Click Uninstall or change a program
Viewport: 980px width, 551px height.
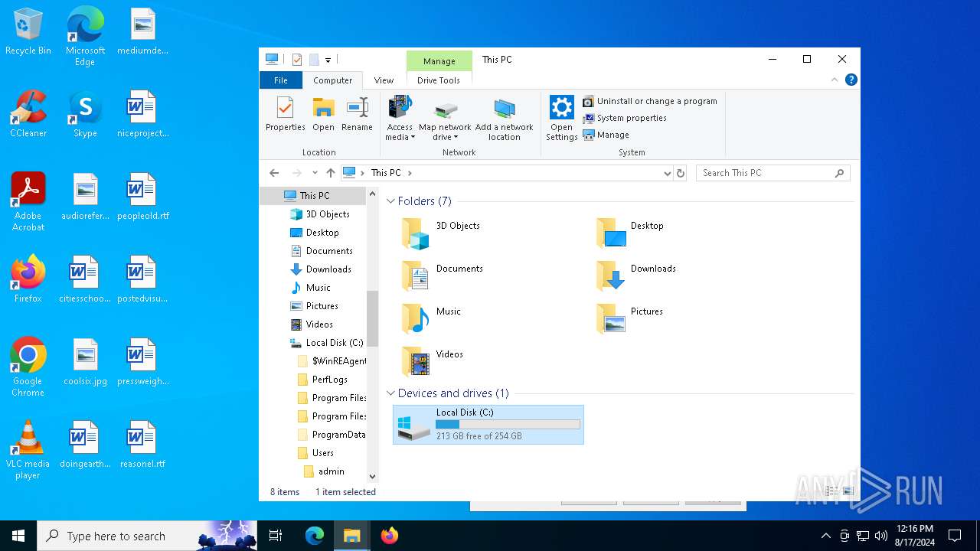point(650,101)
